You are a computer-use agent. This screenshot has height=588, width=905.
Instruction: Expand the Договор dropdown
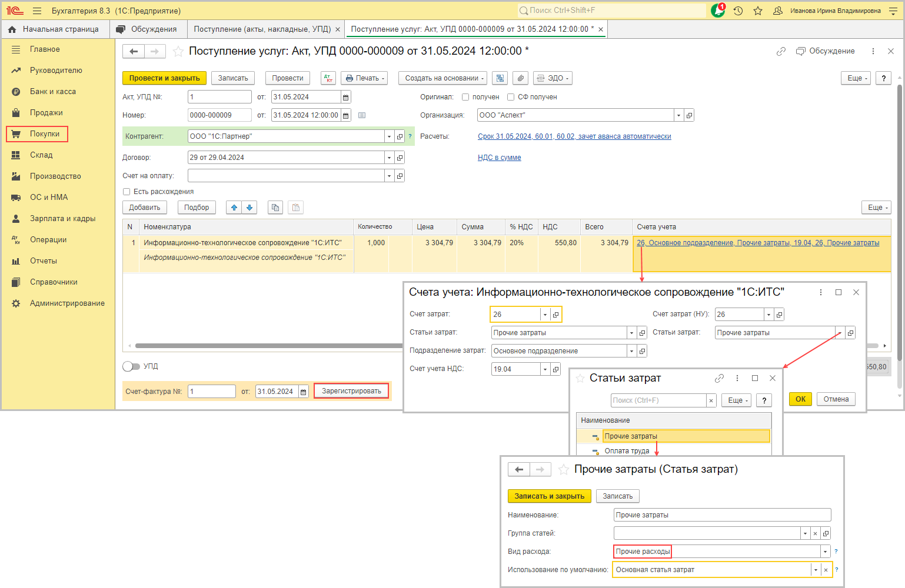coord(389,158)
